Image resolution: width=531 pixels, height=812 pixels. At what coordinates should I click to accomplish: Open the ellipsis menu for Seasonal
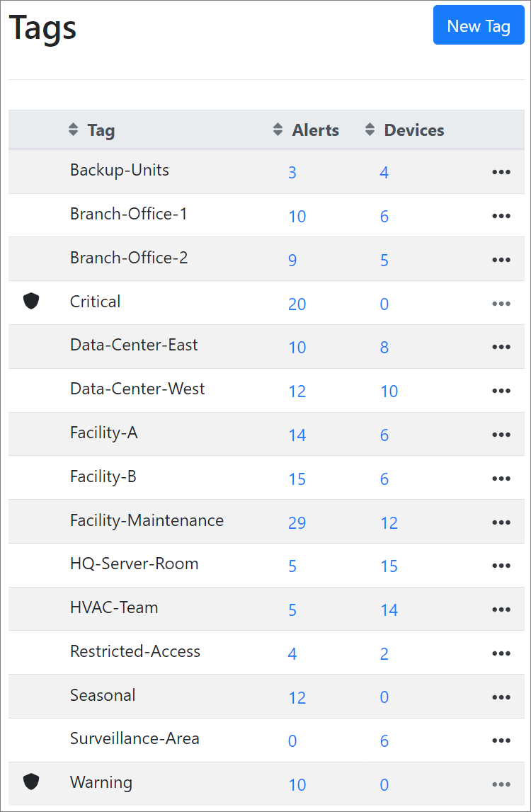point(501,697)
